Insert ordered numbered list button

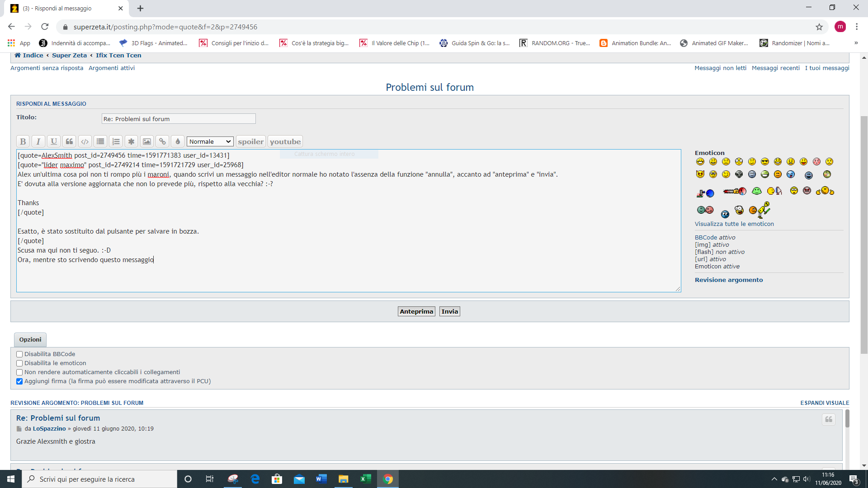click(x=116, y=141)
